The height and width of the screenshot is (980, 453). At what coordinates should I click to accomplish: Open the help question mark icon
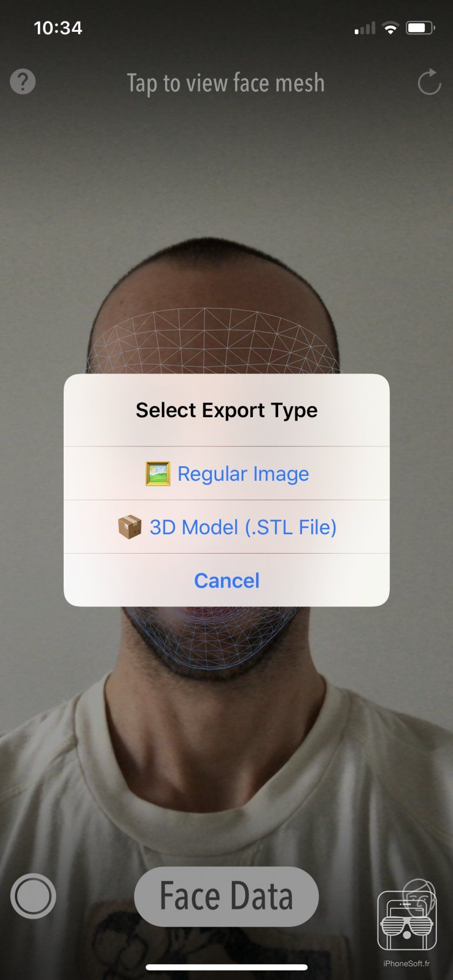click(x=23, y=82)
